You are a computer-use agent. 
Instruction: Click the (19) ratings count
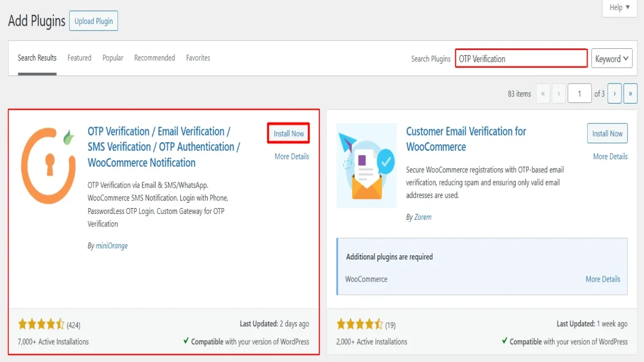390,325
